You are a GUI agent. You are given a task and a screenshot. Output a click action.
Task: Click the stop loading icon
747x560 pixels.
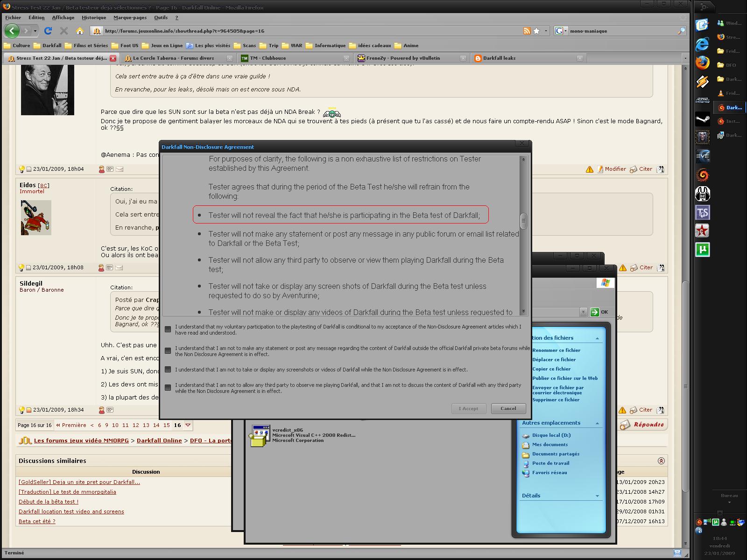click(64, 31)
